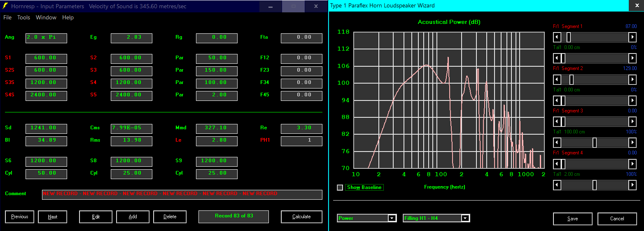The height and width of the screenshot is (231, 644).
Task: Click the PH1 field showing 1
Action: [x=301, y=141]
